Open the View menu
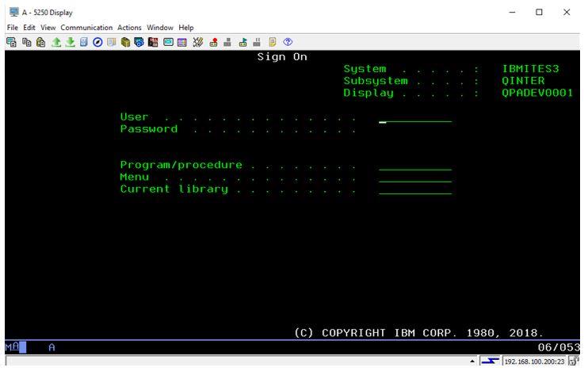This screenshot has width=588, height=375. coord(48,28)
